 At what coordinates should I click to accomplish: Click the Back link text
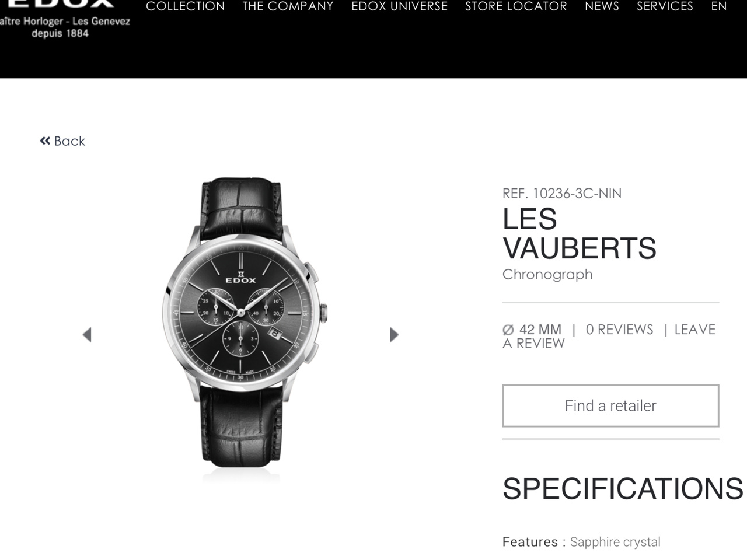click(x=69, y=141)
